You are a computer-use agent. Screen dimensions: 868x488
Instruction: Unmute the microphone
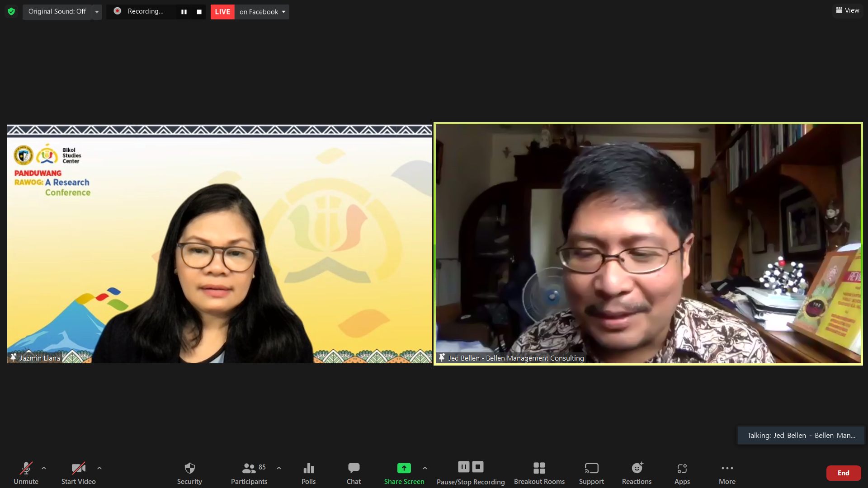26,473
